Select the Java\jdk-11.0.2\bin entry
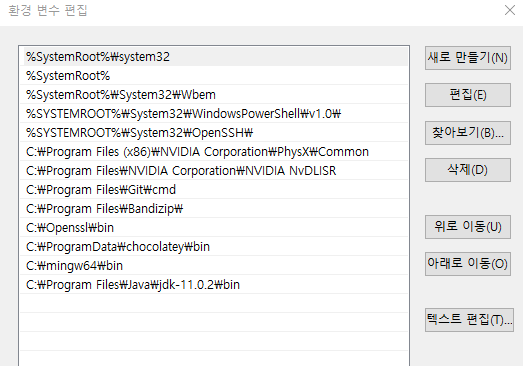This screenshot has width=523, height=366. [x=214, y=285]
